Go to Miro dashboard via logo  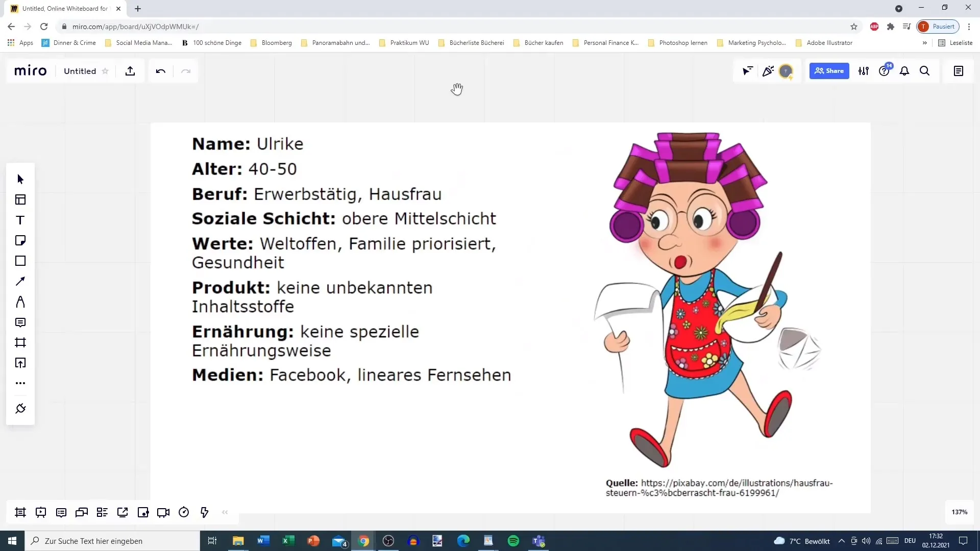click(30, 71)
